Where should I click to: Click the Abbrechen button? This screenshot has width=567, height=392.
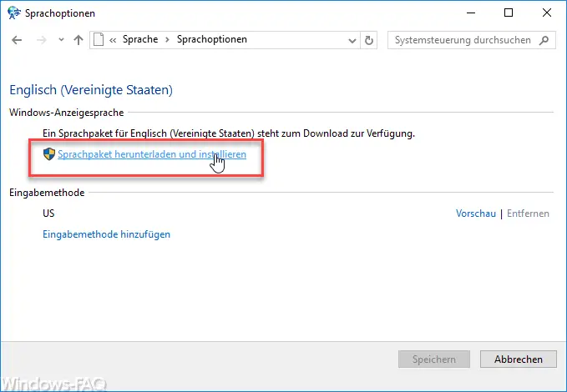pyautogui.click(x=519, y=359)
